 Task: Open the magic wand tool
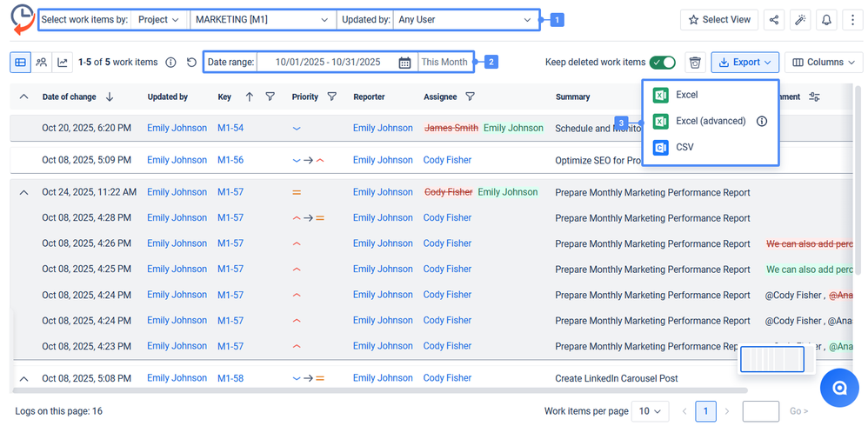800,19
